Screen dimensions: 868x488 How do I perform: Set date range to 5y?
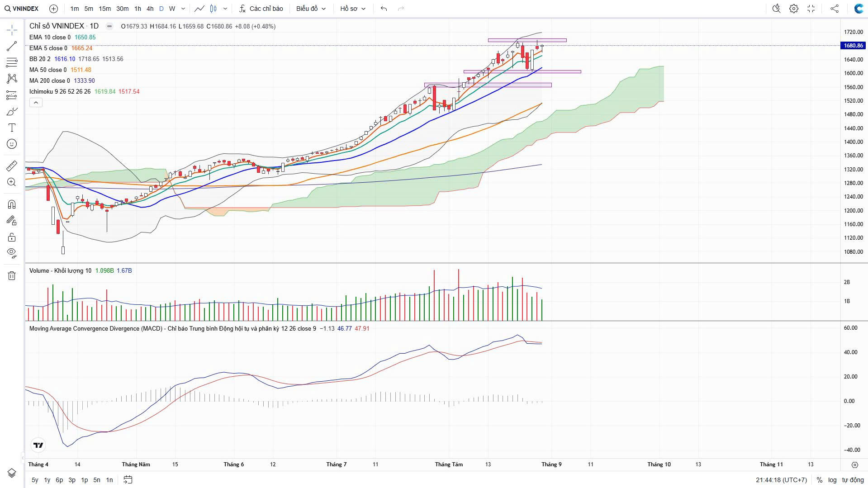(x=35, y=480)
